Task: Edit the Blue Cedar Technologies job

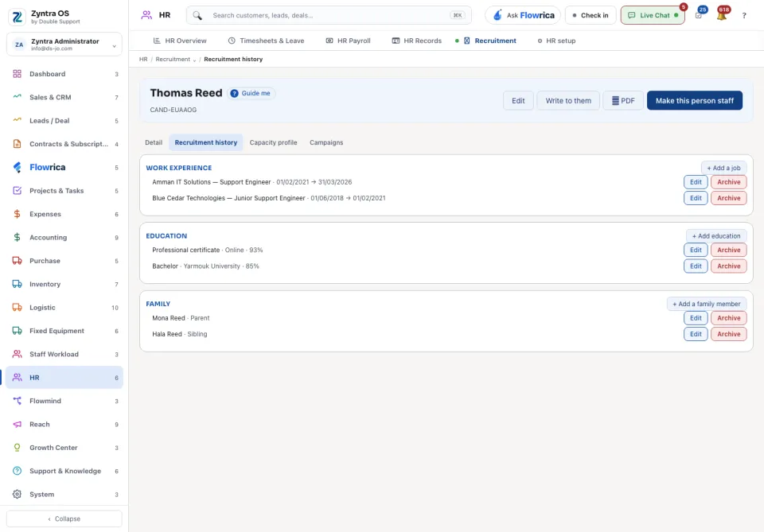Action: [x=696, y=198]
